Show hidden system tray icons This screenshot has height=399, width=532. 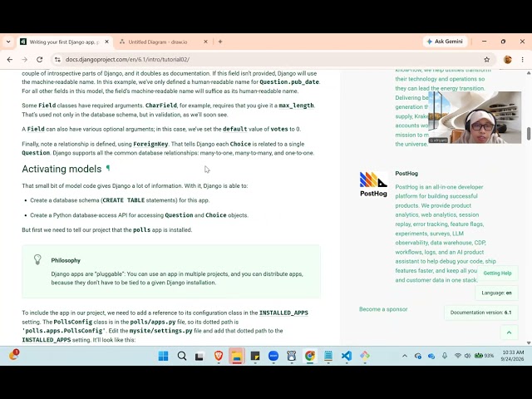click(405, 356)
